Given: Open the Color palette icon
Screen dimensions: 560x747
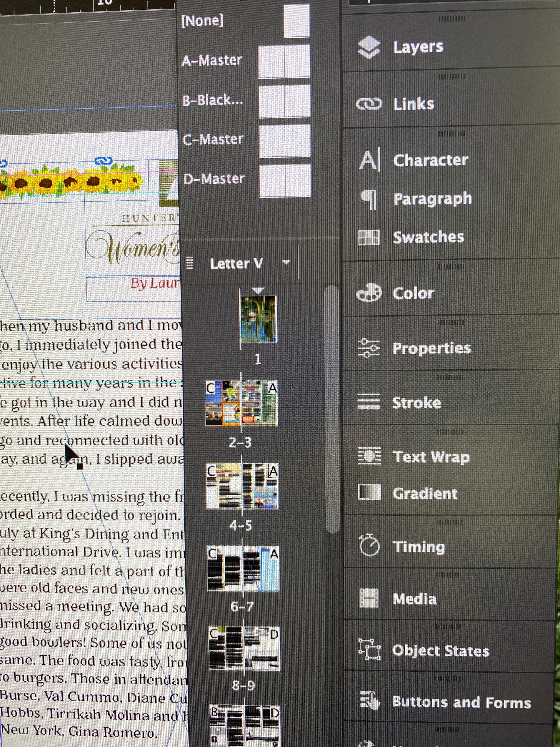Looking at the screenshot, I should pyautogui.click(x=369, y=293).
